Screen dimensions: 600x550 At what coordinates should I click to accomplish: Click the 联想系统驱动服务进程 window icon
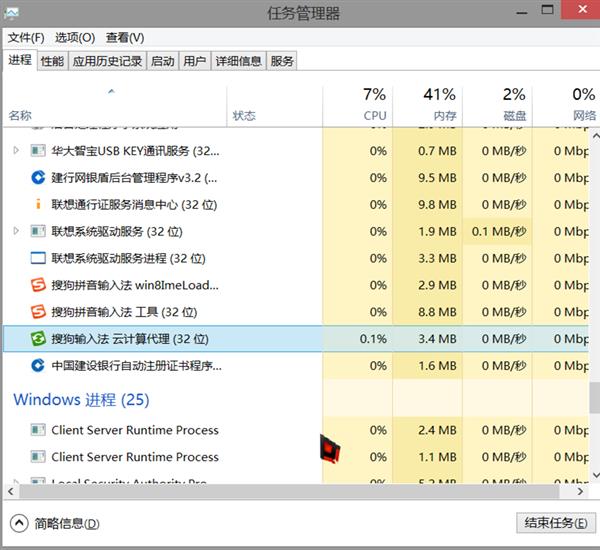point(38,258)
